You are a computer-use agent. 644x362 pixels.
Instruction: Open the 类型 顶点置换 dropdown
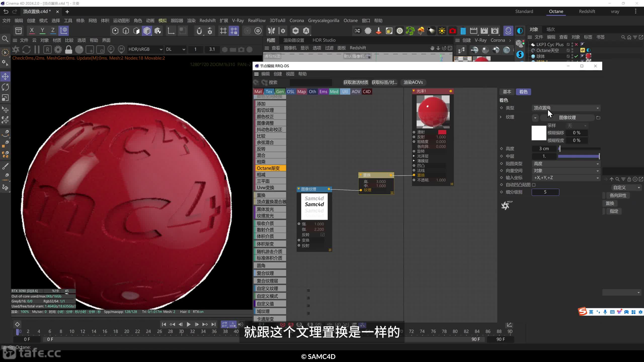[566, 108]
